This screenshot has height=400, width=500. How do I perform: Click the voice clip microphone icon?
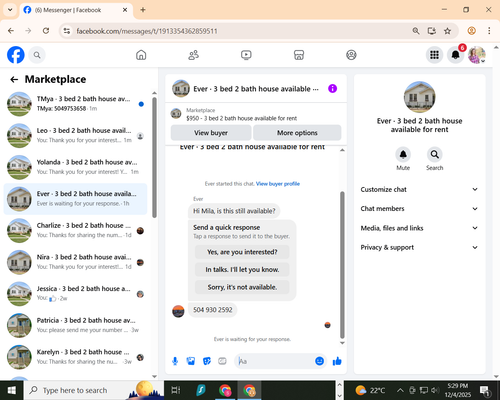pyautogui.click(x=175, y=361)
